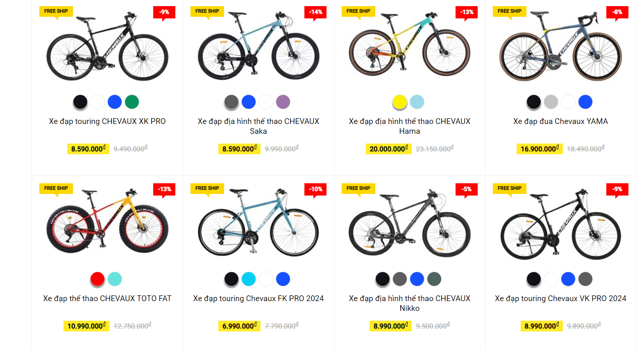Open Xe đạp đua Chevaux YAMA link
This screenshot has width=644, height=351.
[x=560, y=122]
